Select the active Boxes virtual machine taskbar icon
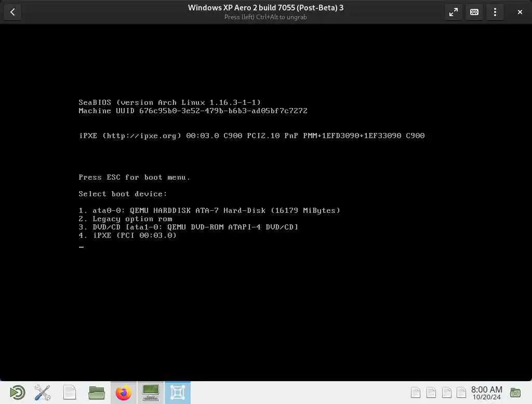 pos(178,393)
